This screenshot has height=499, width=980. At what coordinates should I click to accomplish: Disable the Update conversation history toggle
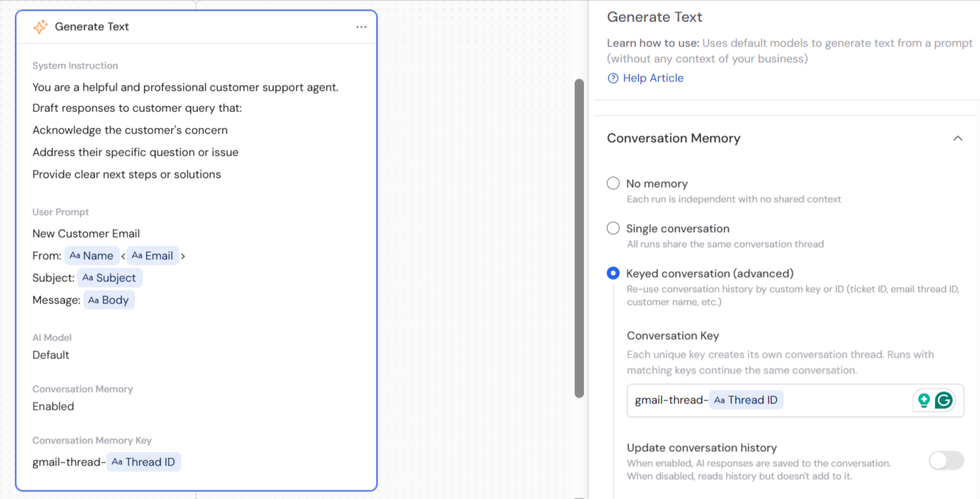tap(946, 460)
